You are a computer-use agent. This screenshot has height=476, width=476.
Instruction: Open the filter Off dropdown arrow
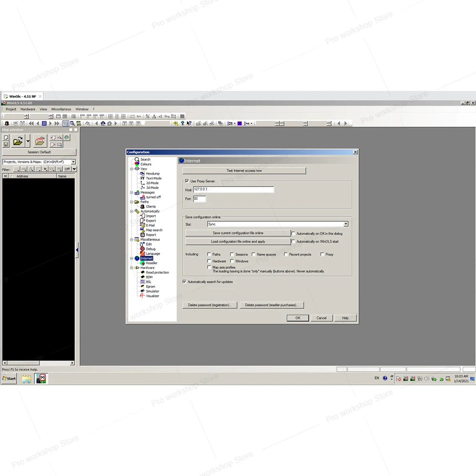74,169
